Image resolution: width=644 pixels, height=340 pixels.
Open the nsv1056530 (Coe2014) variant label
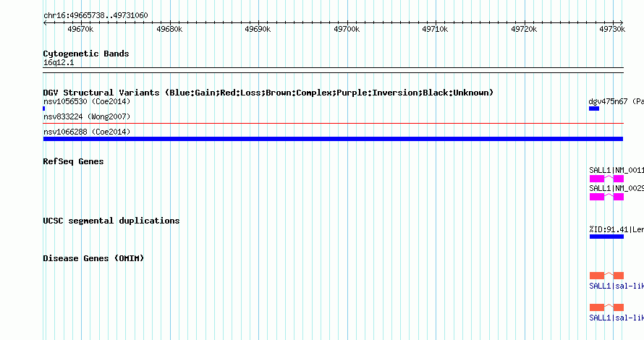pyautogui.click(x=87, y=101)
